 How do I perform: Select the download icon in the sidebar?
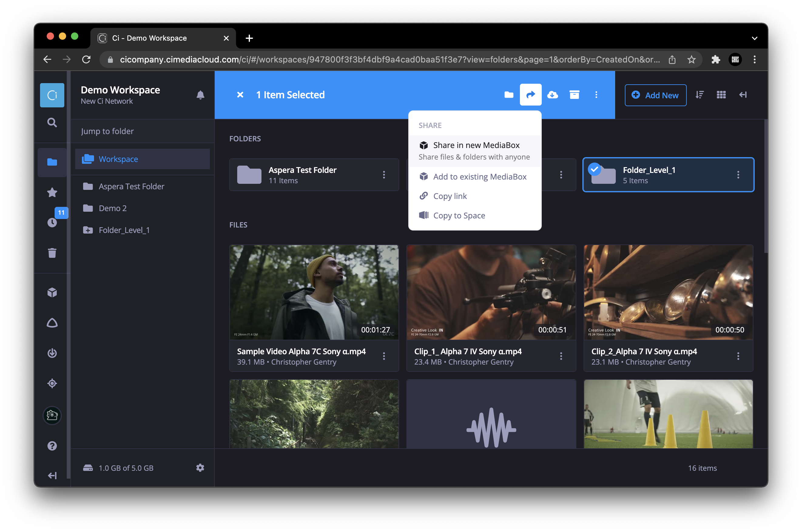(52, 353)
